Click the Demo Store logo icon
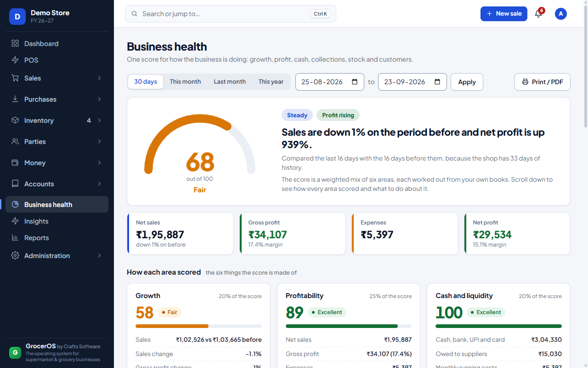The height and width of the screenshot is (368, 588). pyautogui.click(x=17, y=17)
